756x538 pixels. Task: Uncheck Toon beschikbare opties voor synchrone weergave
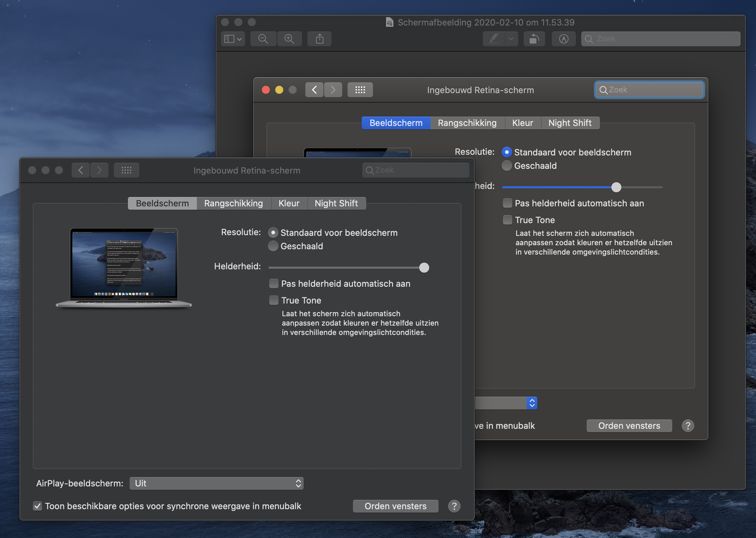[x=37, y=506]
